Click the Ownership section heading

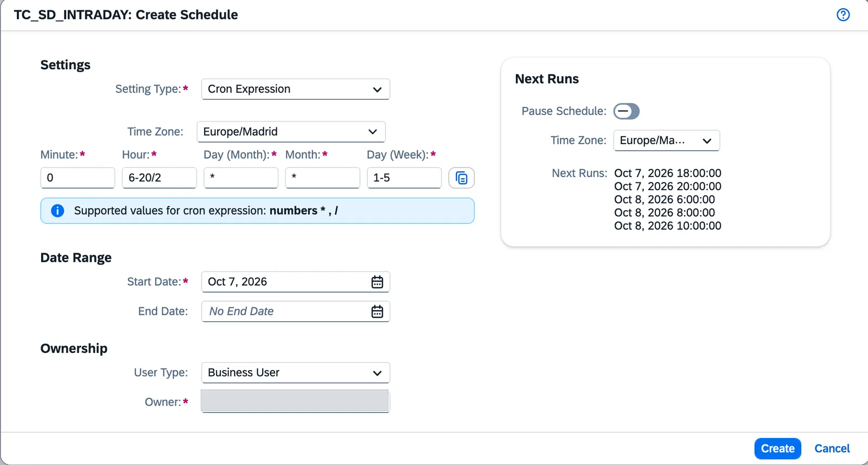tap(74, 348)
